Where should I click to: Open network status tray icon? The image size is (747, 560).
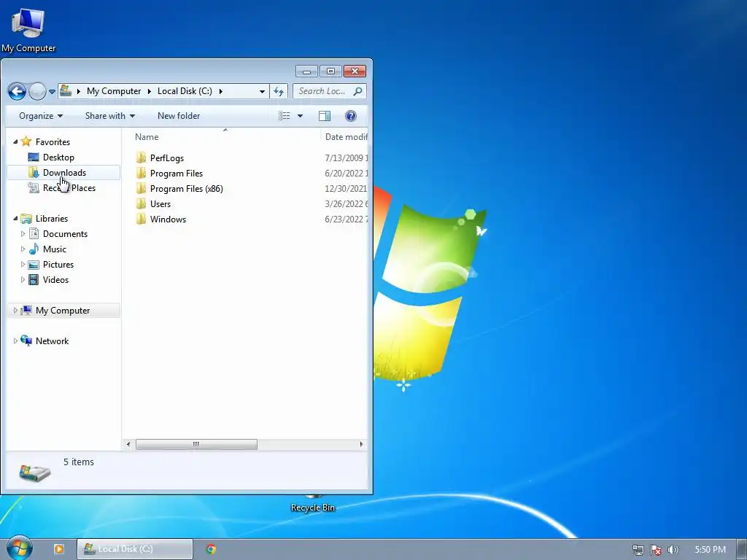click(638, 550)
